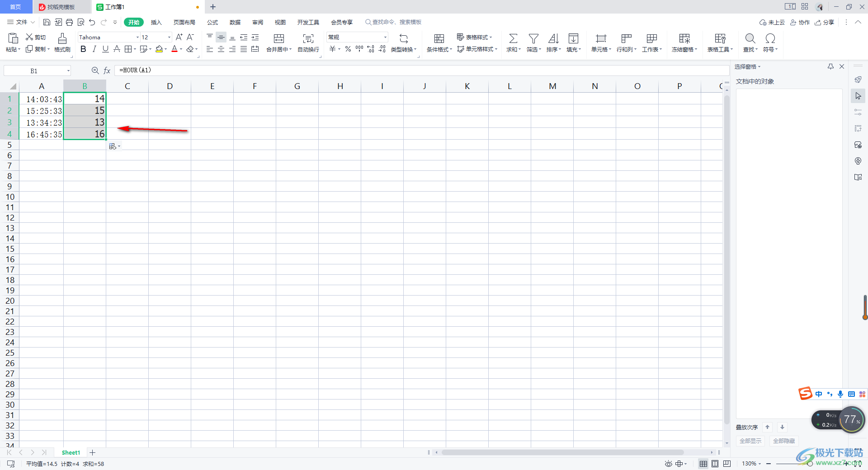Image resolution: width=868 pixels, height=470 pixels.
Task: Toggle Italic formatting
Action: point(94,49)
